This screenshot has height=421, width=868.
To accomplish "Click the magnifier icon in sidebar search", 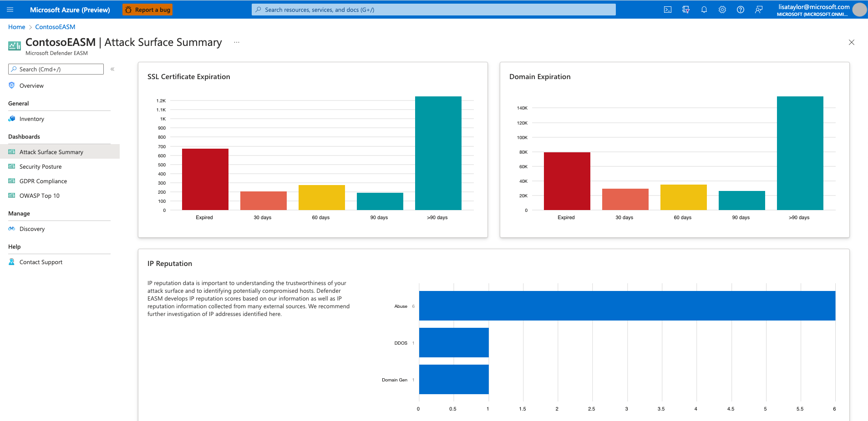I will coord(14,69).
